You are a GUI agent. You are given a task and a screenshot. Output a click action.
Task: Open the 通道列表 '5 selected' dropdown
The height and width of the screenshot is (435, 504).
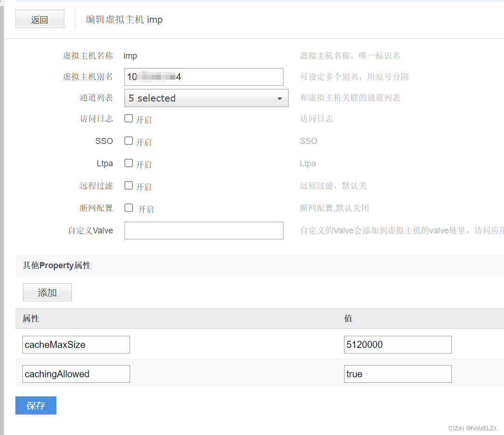(x=206, y=98)
